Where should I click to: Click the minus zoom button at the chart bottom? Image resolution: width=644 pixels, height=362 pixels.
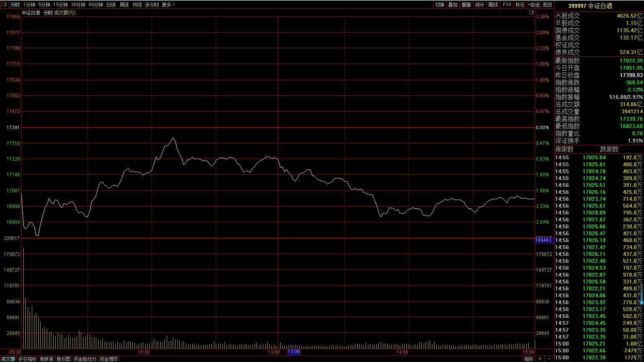click(x=549, y=359)
